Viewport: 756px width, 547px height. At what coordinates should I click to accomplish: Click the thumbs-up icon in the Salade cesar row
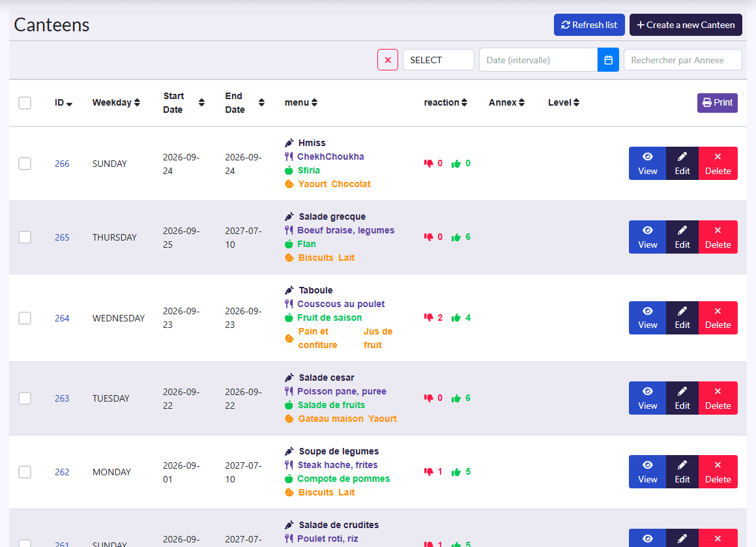pyautogui.click(x=456, y=398)
